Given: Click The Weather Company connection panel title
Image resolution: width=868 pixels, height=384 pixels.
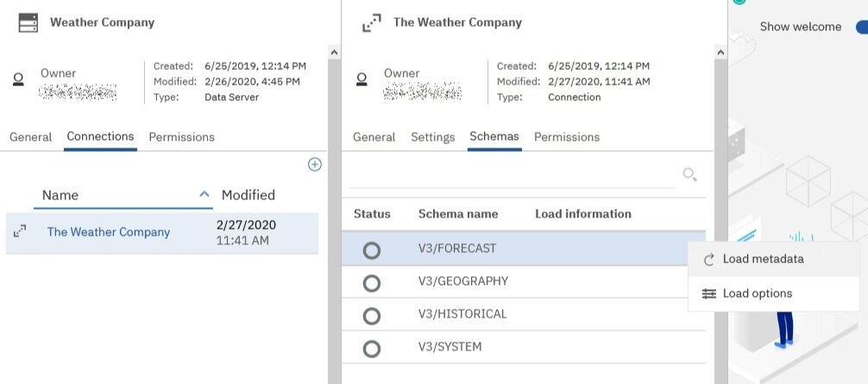Looking at the screenshot, I should [x=458, y=22].
